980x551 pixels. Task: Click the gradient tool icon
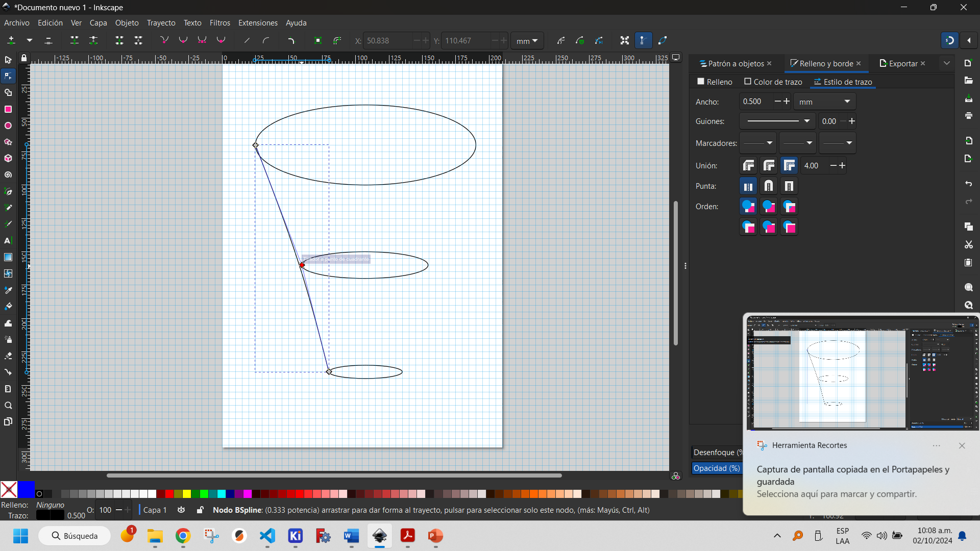coord(8,256)
